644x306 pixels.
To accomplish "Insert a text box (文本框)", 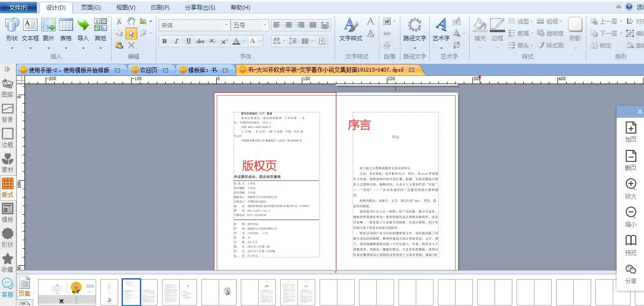I will coord(30,29).
